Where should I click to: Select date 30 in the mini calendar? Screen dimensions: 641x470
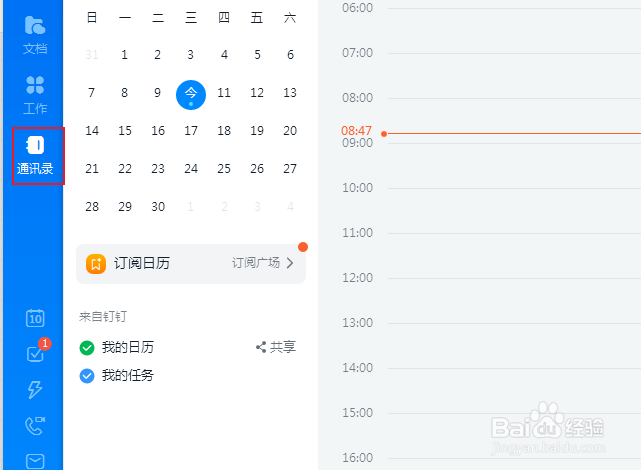[x=158, y=207]
